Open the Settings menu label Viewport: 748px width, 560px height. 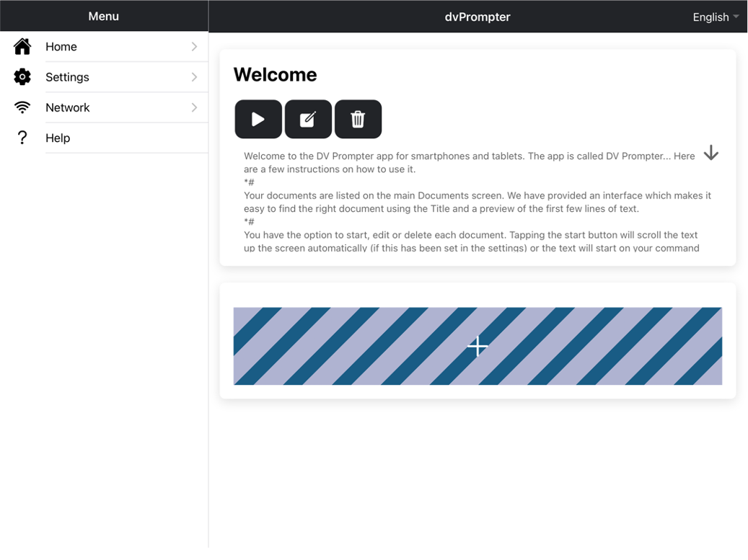point(67,77)
